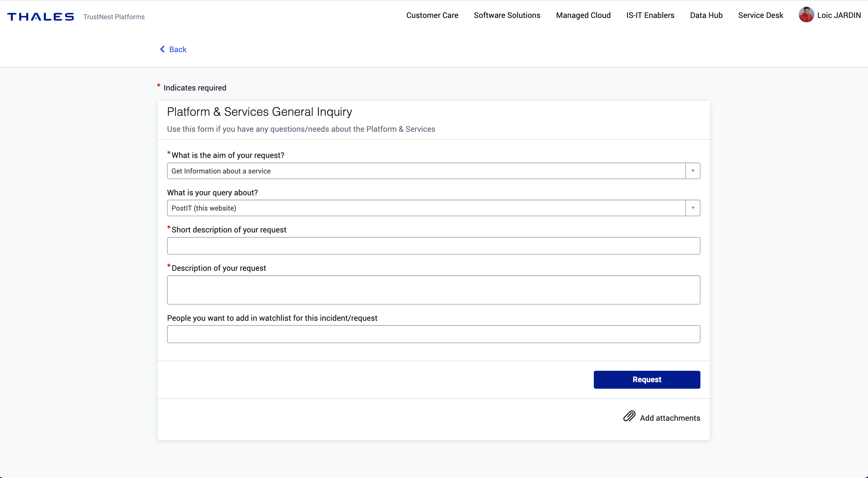Image resolution: width=868 pixels, height=478 pixels.
Task: Open the Loic JARDIN user menu
Action: 830,15
